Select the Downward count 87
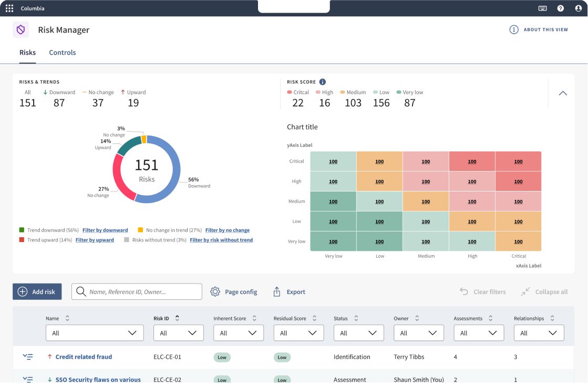This screenshot has height=383, width=588. pyautogui.click(x=59, y=103)
